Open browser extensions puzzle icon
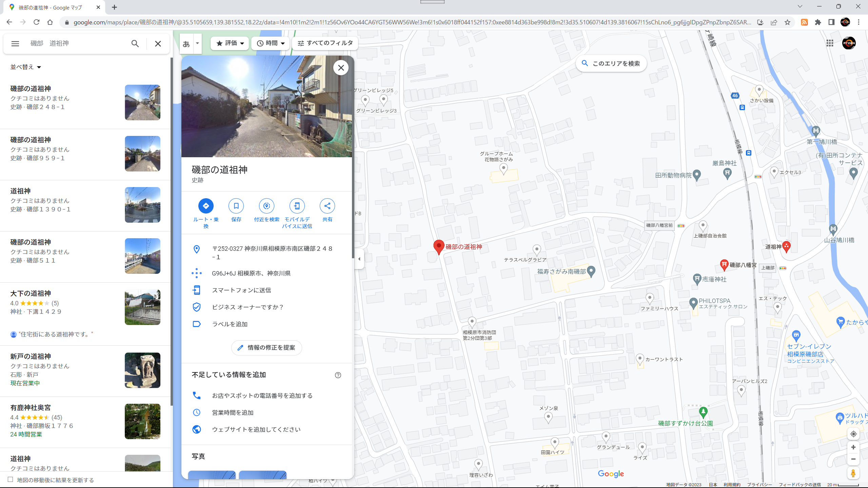The width and height of the screenshot is (868, 488). (818, 22)
